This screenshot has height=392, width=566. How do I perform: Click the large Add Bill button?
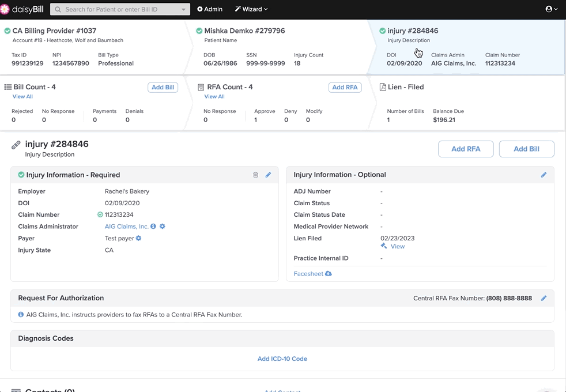pyautogui.click(x=526, y=149)
